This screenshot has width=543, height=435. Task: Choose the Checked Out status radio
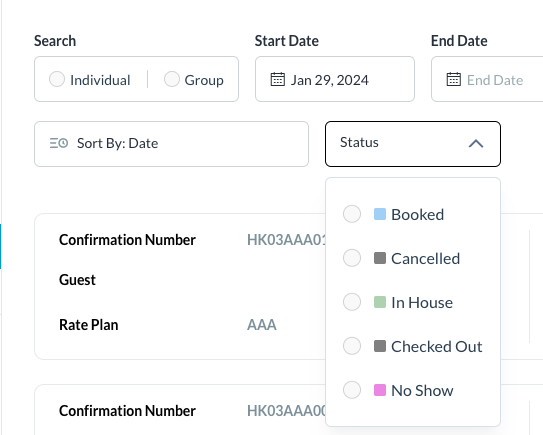tap(352, 346)
